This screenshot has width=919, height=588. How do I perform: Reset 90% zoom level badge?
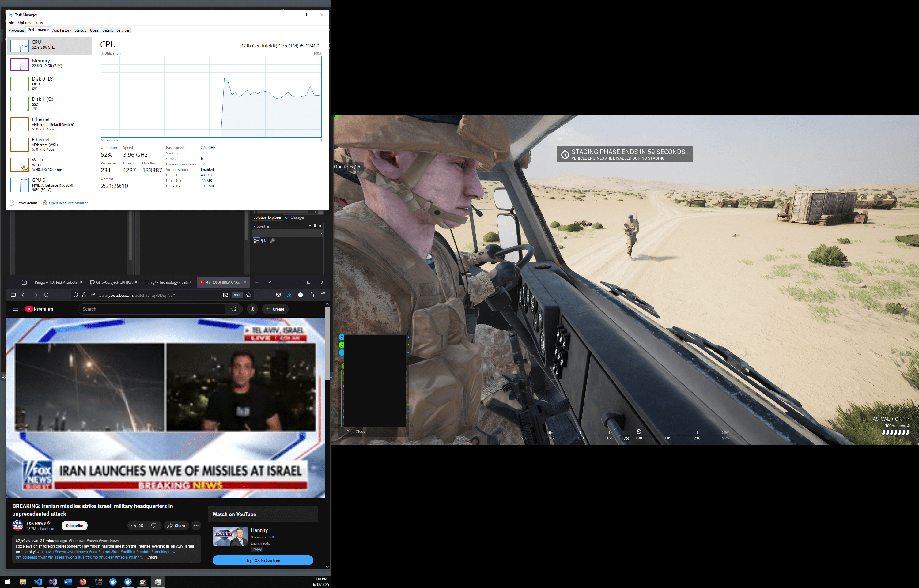tap(237, 295)
